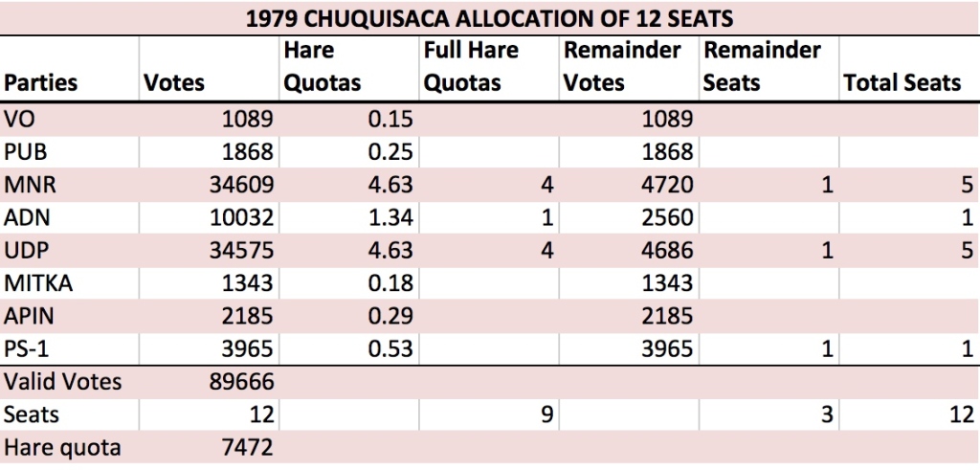Select the Parties column header
The height and width of the screenshot is (470, 980).
click(41, 83)
